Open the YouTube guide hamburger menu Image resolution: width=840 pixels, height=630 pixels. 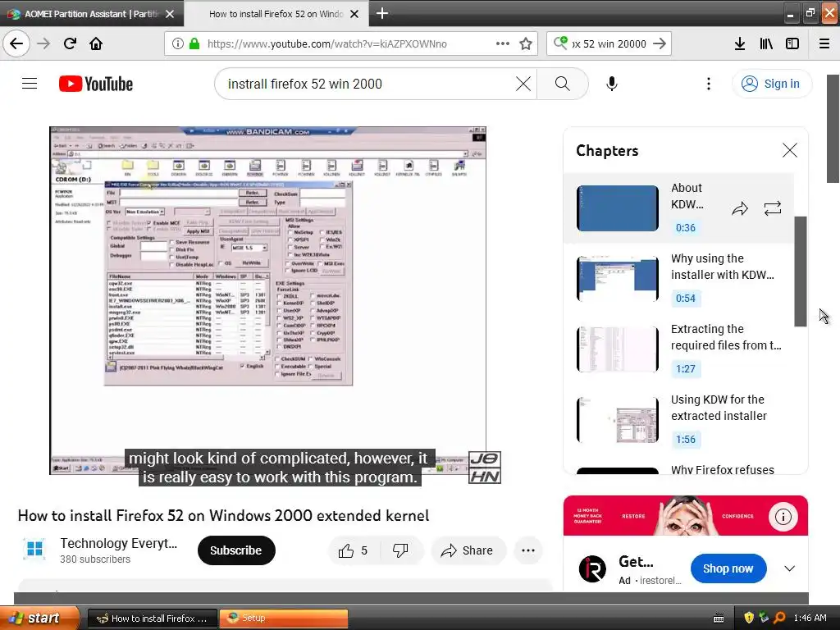click(x=30, y=84)
